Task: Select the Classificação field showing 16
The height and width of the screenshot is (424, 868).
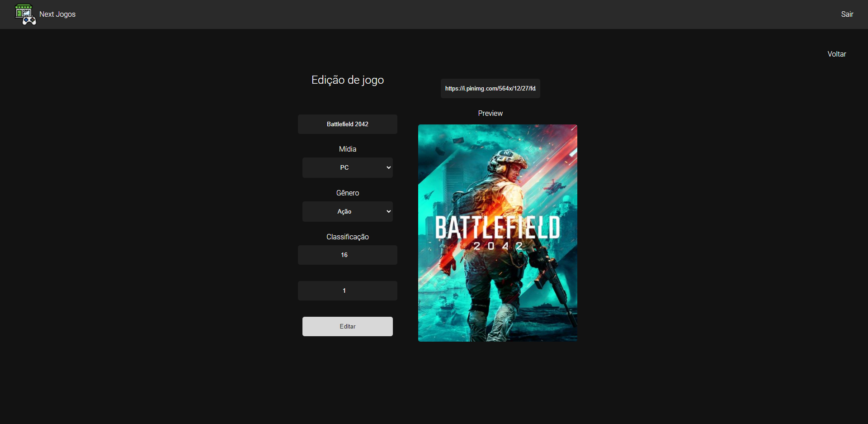Action: point(347,255)
